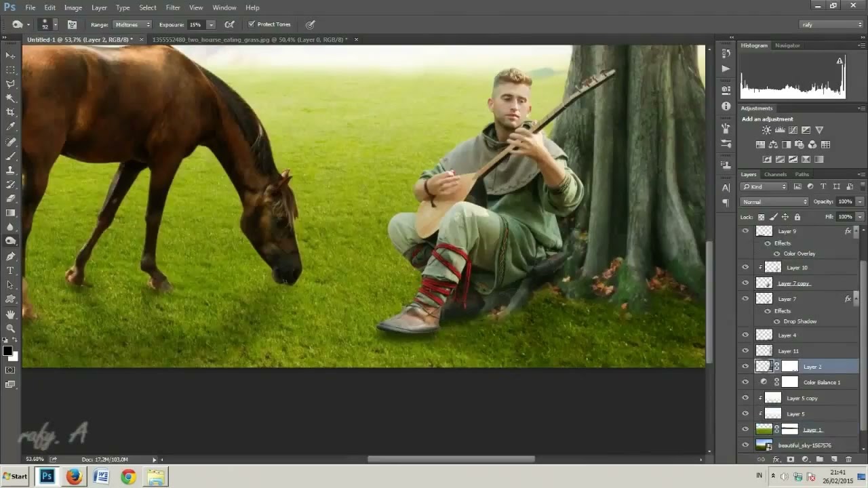The image size is (868, 488).
Task: Open the workspace dropdown labeled rafy
Action: 831,24
